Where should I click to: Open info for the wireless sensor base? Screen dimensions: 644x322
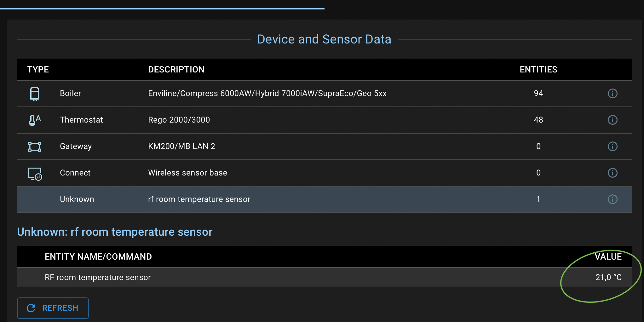pos(612,173)
